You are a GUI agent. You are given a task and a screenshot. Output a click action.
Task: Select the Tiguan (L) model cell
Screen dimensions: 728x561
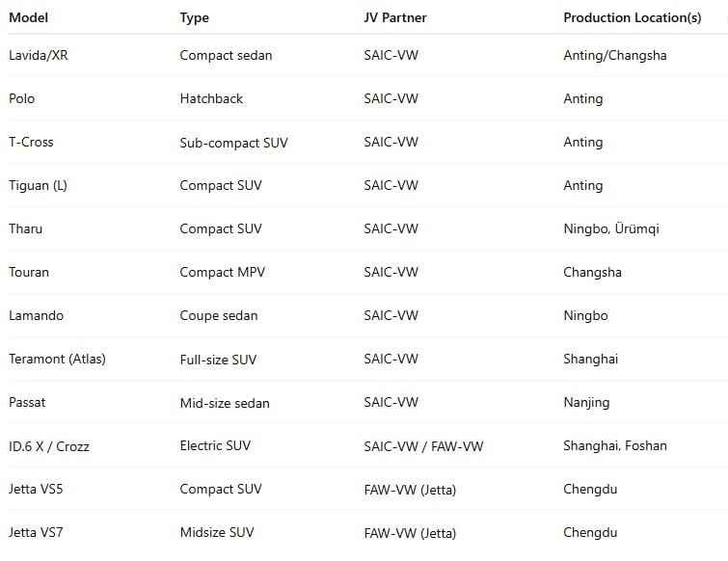click(x=40, y=185)
